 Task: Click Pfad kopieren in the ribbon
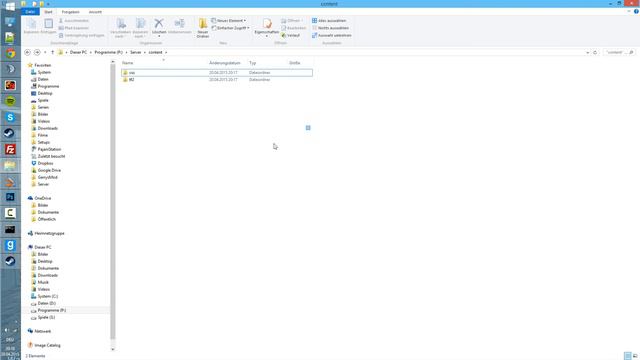tap(74, 28)
